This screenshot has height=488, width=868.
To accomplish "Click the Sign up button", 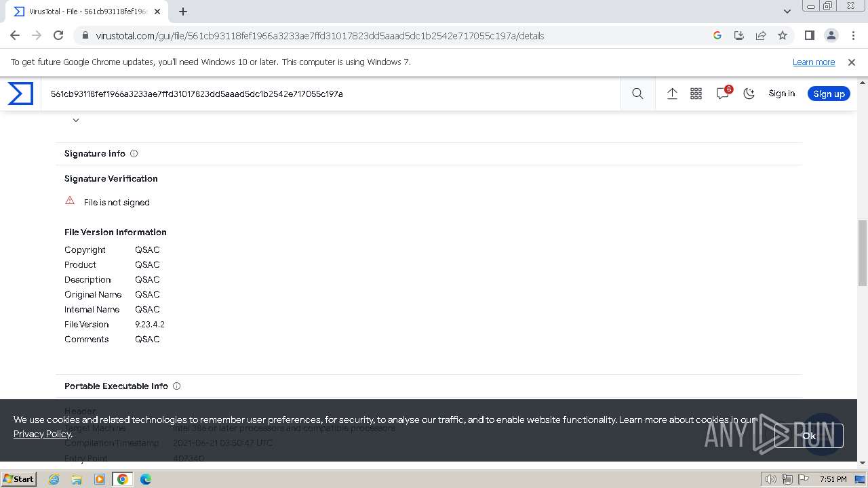I will click(829, 94).
